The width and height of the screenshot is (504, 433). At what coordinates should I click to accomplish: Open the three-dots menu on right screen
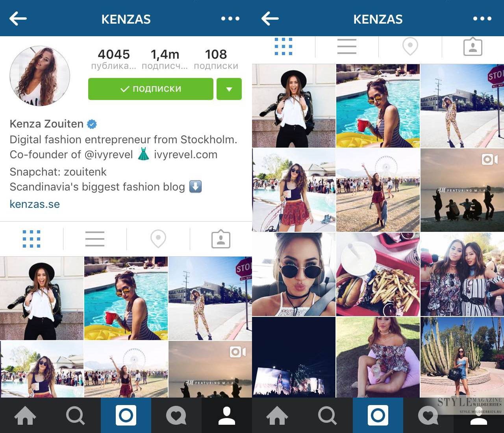pos(482,19)
